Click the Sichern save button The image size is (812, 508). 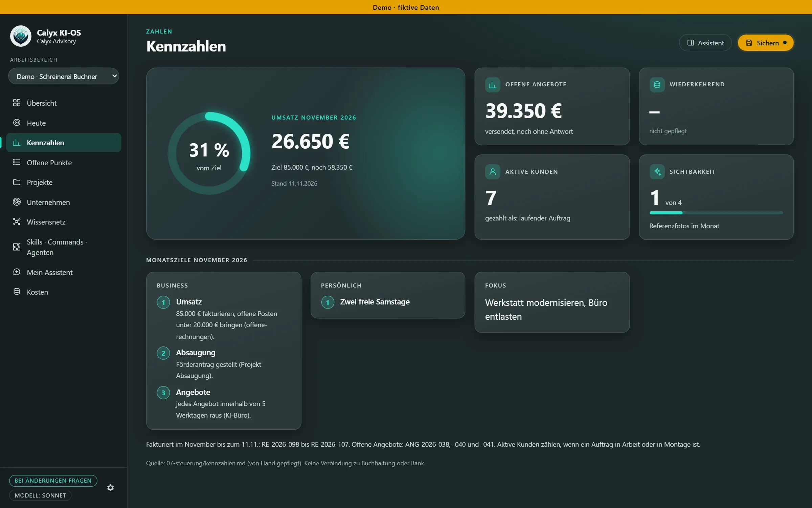[x=766, y=43]
